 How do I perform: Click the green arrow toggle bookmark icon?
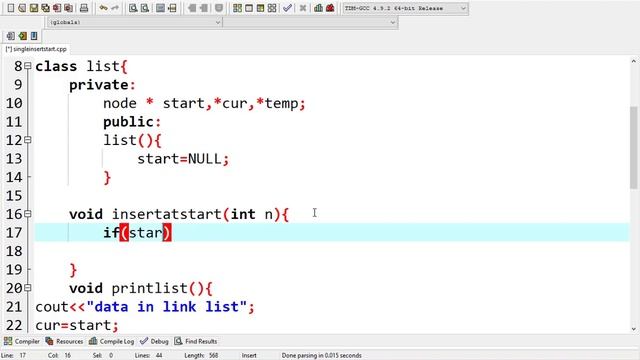click(x=22, y=36)
